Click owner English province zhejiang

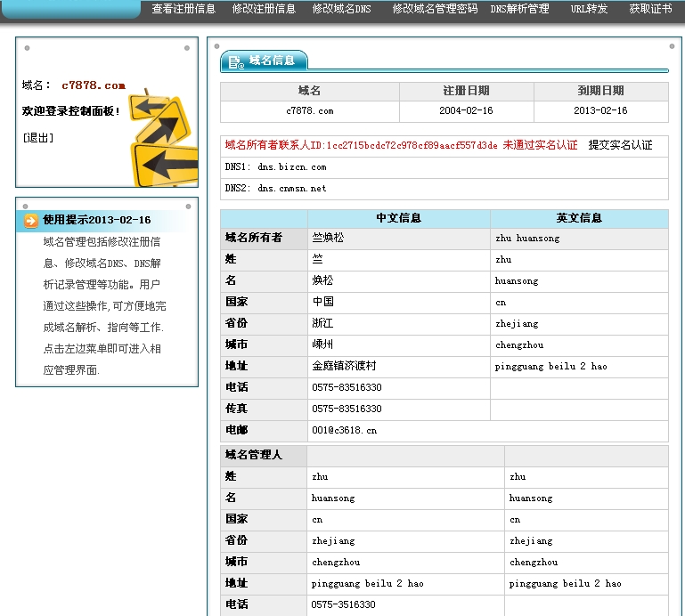point(517,323)
